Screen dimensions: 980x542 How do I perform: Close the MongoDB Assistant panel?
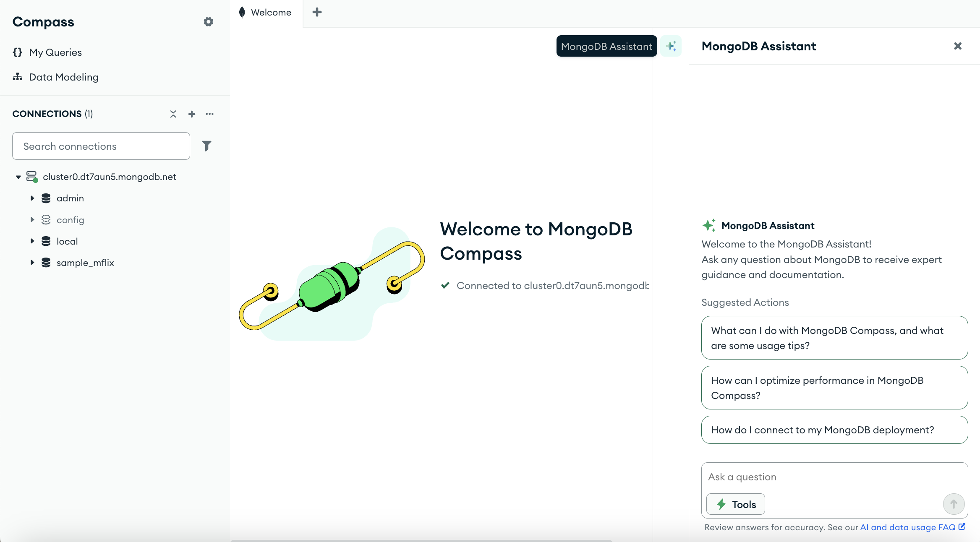[957, 46]
